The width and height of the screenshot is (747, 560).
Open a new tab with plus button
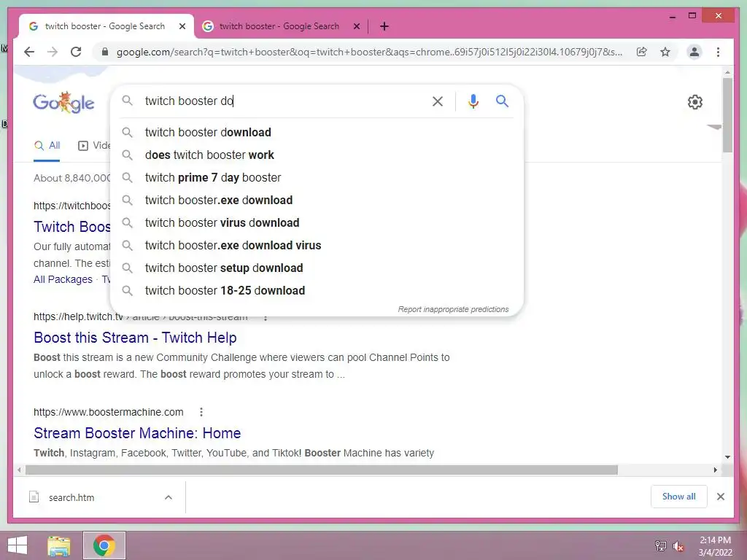coord(384,26)
